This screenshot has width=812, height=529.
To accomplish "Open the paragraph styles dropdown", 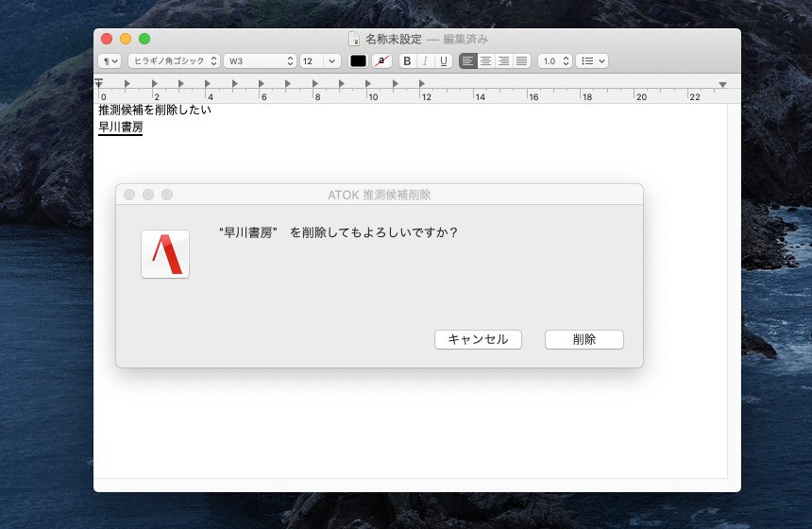I will pos(110,60).
